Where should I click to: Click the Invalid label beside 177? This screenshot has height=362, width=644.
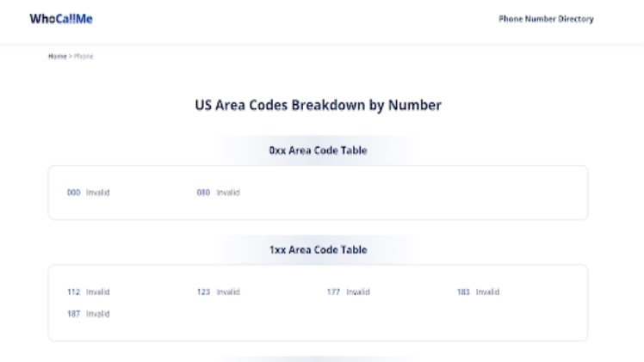pos(358,292)
